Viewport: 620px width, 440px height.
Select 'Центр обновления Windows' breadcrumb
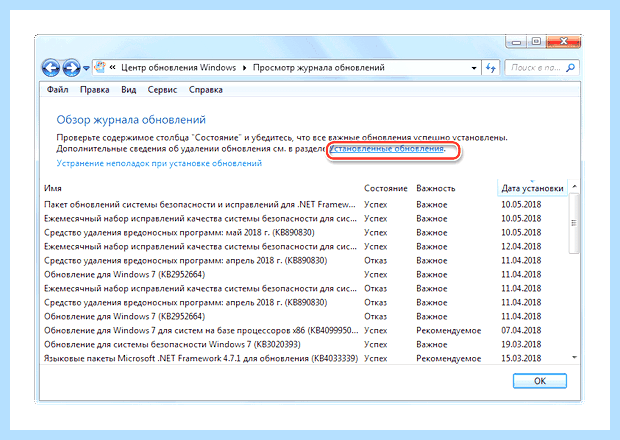click(178, 68)
